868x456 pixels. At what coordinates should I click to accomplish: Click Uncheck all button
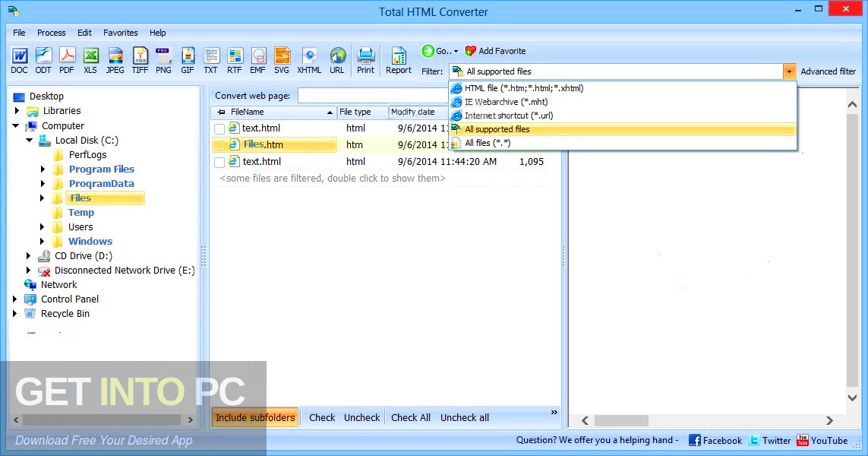(465, 418)
